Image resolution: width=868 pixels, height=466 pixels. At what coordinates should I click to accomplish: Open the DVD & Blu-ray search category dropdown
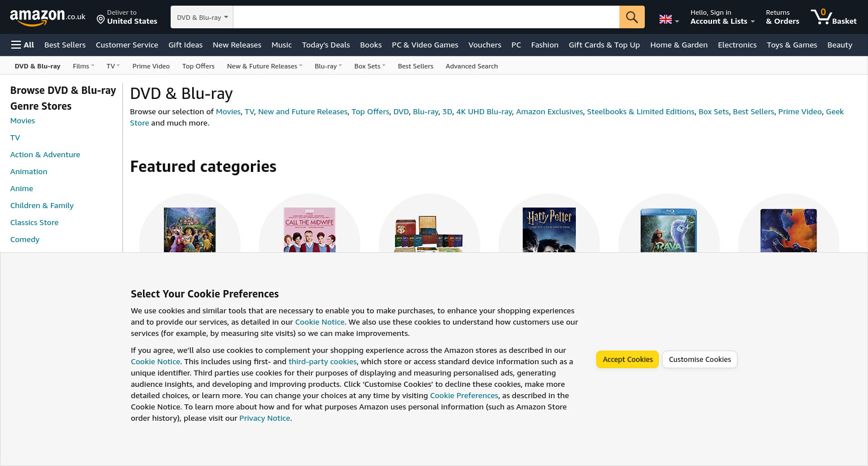pos(202,17)
